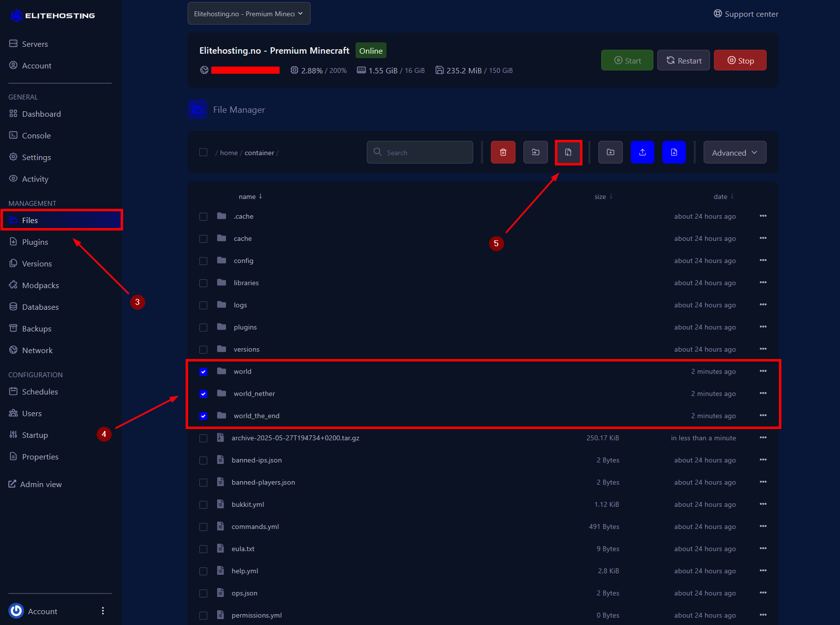Sort files by date column

coord(724,197)
